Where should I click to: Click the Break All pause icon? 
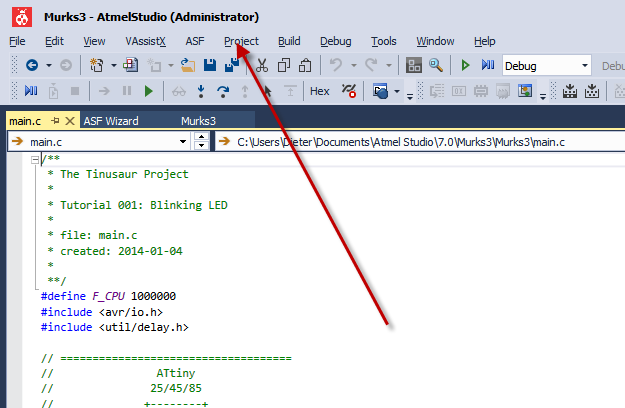[x=127, y=91]
